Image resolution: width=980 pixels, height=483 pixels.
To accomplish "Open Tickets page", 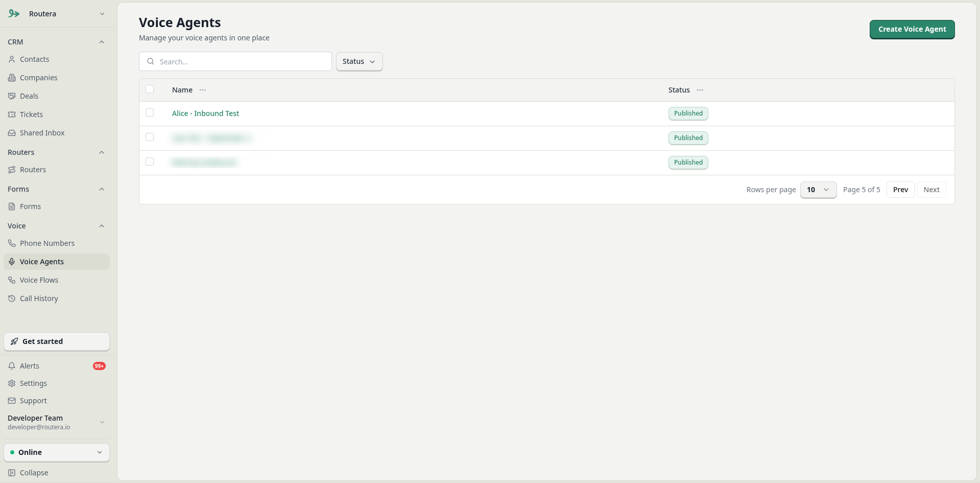I will pyautogui.click(x=31, y=114).
